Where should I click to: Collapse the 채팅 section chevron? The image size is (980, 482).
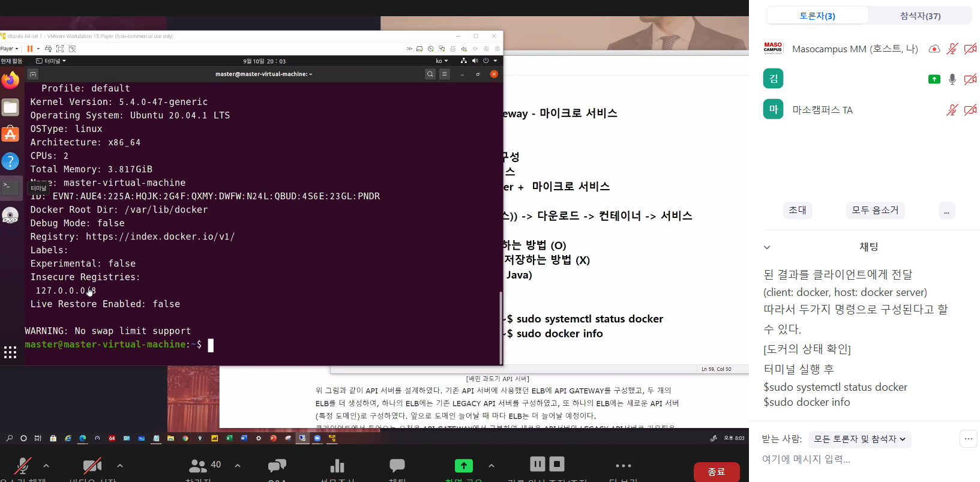pos(767,247)
